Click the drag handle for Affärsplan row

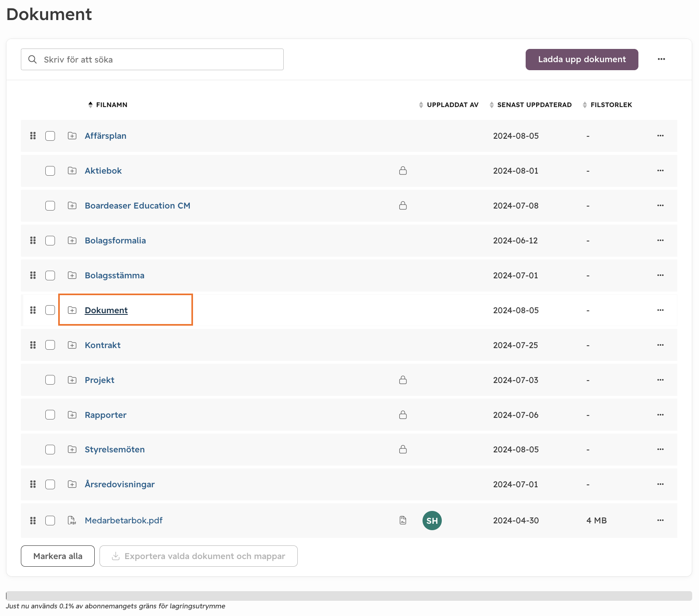coord(33,136)
